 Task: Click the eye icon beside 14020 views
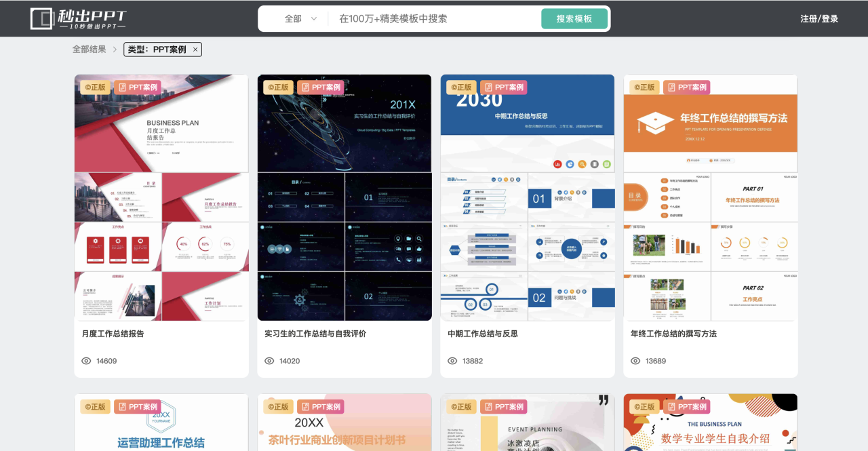pos(269,361)
